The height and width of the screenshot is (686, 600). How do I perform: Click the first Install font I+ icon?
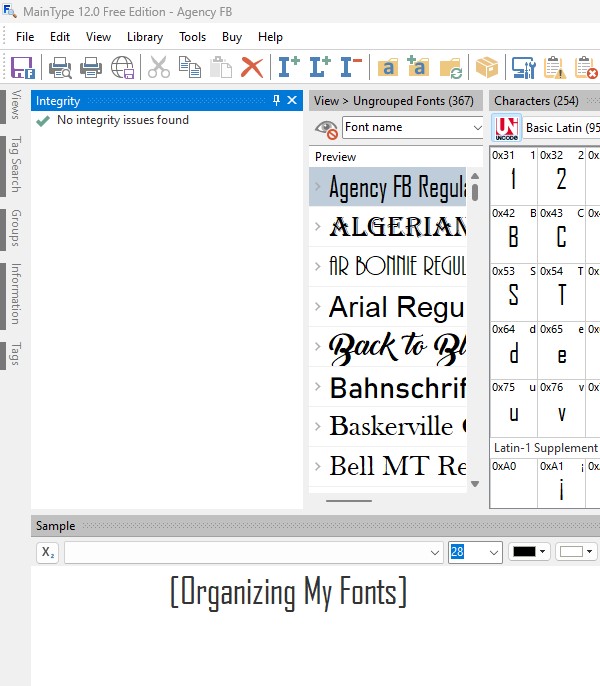click(x=289, y=67)
